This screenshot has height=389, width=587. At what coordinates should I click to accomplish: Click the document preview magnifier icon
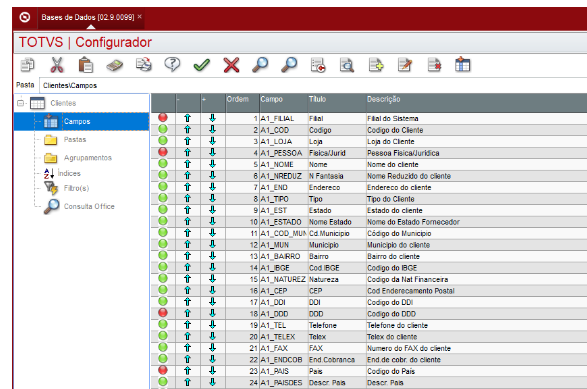click(347, 65)
